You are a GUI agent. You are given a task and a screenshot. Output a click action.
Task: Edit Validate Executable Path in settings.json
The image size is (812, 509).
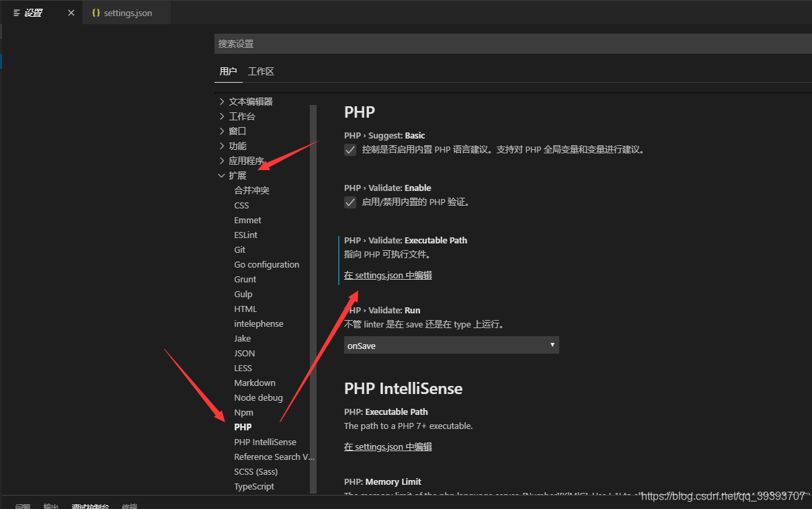(x=388, y=275)
